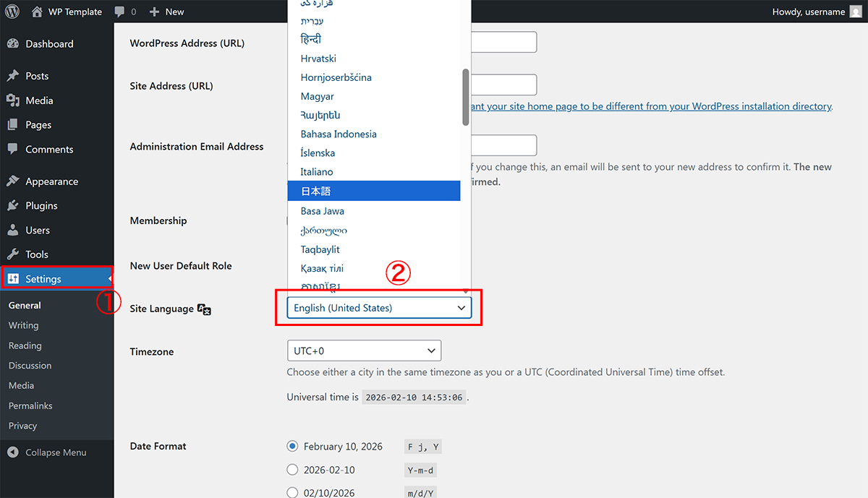The width and height of the screenshot is (868, 498).
Task: Choose Hrvatski in the language list
Action: tap(318, 59)
